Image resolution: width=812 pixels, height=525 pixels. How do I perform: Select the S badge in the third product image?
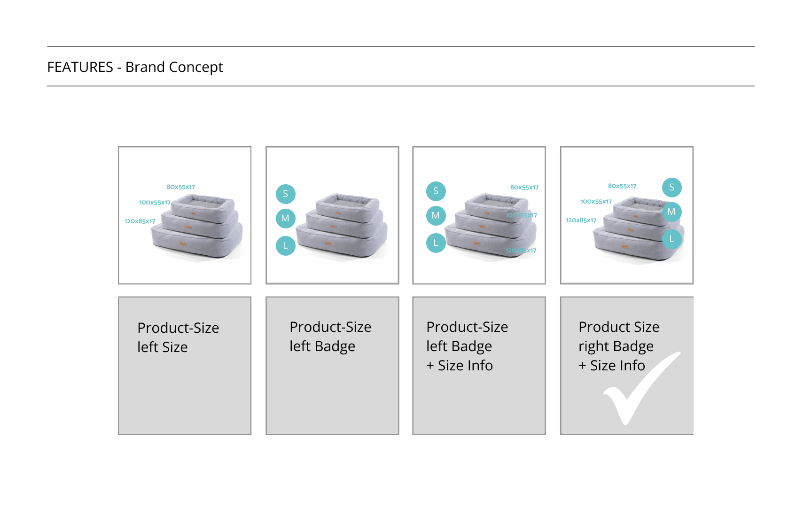click(436, 191)
